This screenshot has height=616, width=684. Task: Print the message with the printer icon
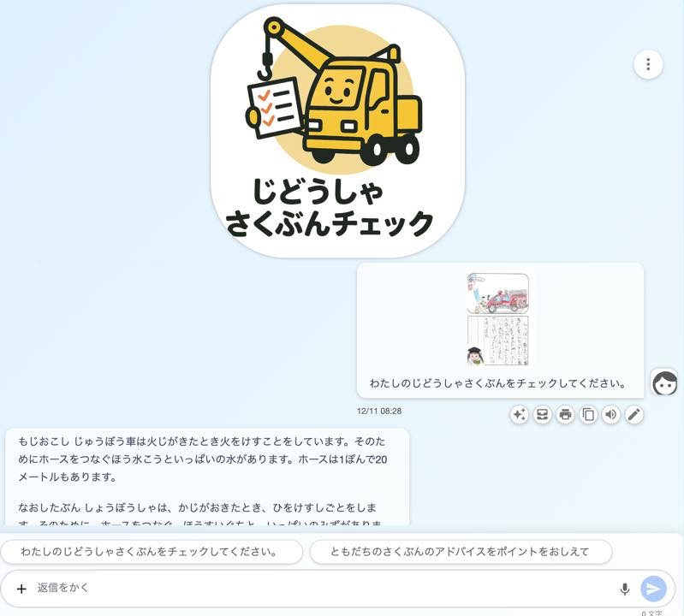coord(565,414)
